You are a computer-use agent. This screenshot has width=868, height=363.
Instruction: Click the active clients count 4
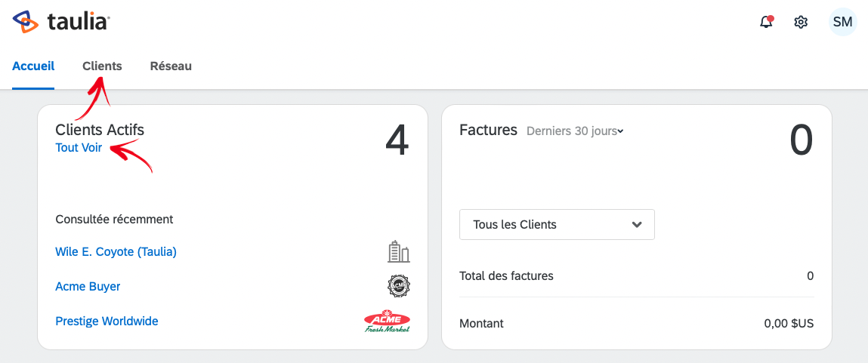[397, 140]
